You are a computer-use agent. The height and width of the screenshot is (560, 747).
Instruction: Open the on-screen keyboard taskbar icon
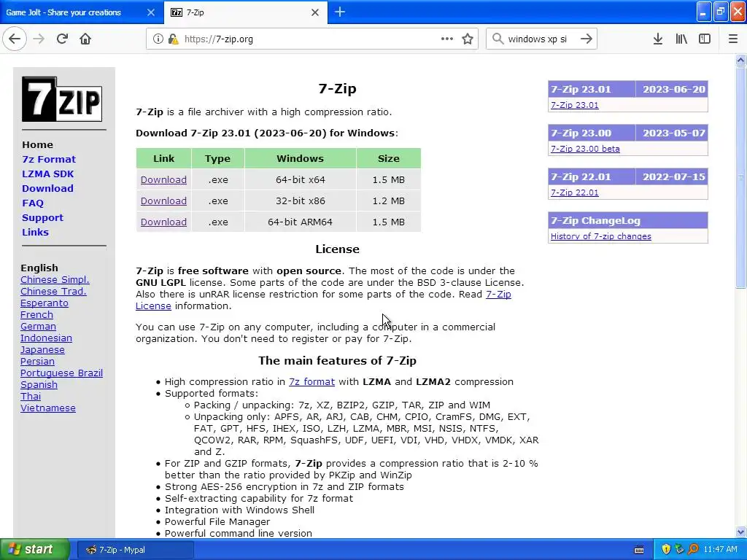point(639,550)
